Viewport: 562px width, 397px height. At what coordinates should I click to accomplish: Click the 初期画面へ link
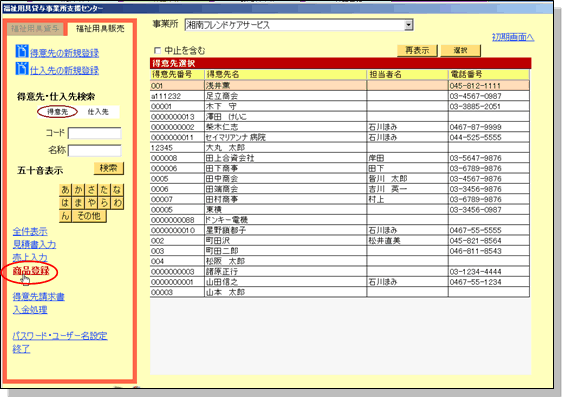513,37
